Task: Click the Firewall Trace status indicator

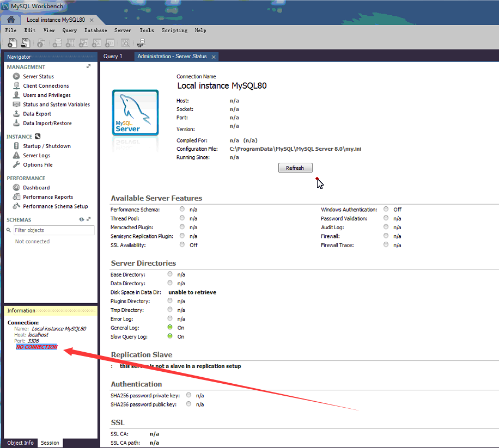Action: click(386, 244)
